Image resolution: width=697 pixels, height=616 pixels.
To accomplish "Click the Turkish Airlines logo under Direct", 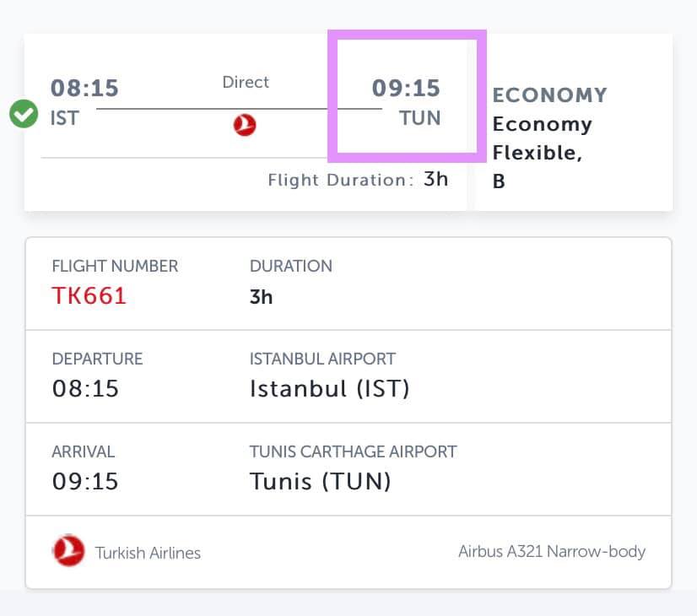I will (x=245, y=125).
